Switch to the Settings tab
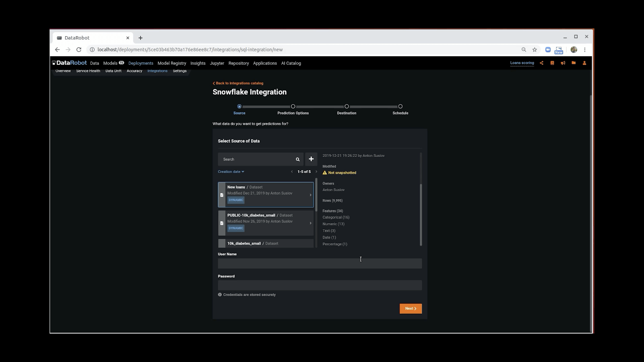The height and width of the screenshot is (362, 644). [x=180, y=71]
